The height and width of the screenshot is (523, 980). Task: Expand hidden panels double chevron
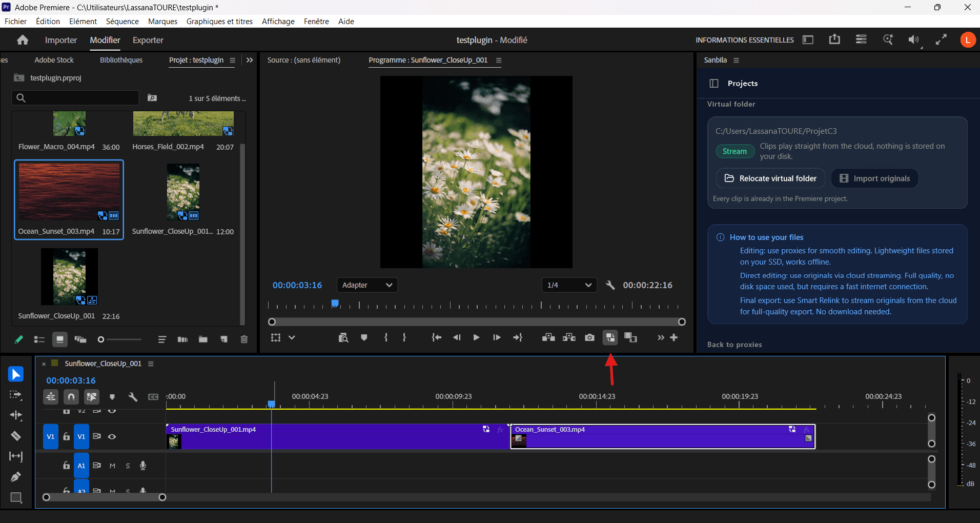click(x=250, y=60)
